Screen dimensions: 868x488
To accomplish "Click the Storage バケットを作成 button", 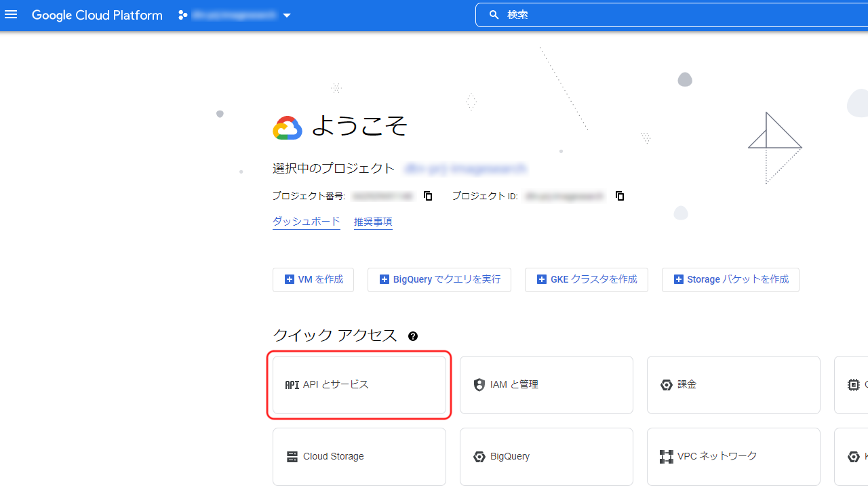I will (730, 279).
